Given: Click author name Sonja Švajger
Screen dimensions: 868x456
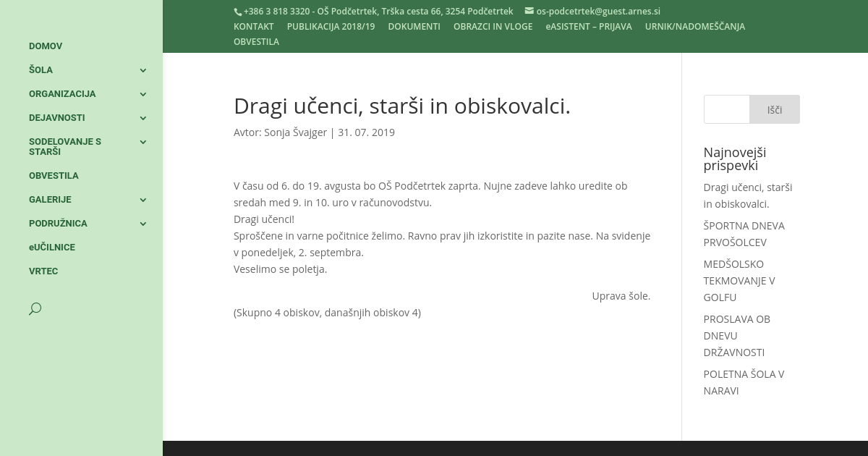Looking at the screenshot, I should pyautogui.click(x=295, y=132).
